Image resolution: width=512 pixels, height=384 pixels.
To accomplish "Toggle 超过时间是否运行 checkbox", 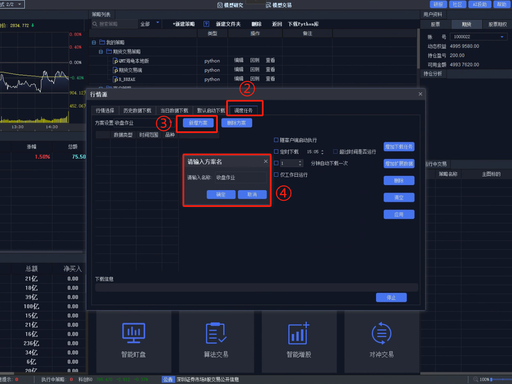I will tap(335, 152).
